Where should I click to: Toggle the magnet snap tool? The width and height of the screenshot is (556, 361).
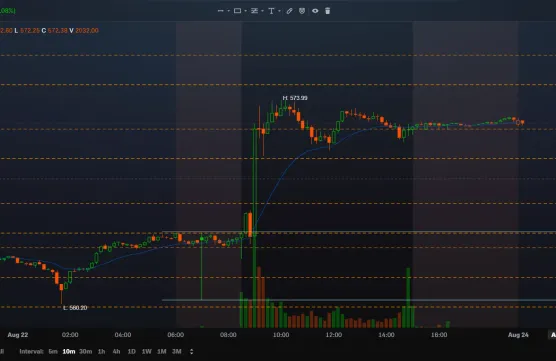[x=302, y=11]
